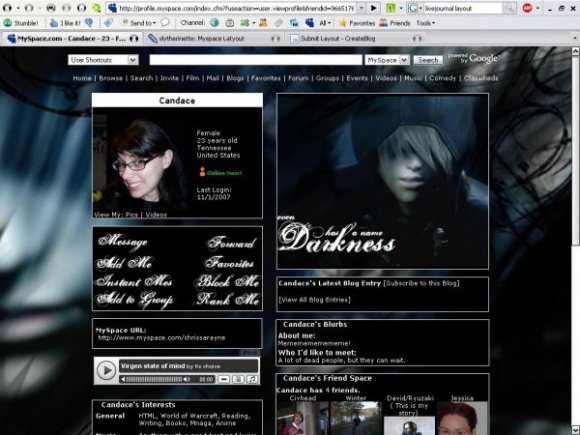
Task: Close the MySpace.com Candace tab
Action: [x=134, y=38]
